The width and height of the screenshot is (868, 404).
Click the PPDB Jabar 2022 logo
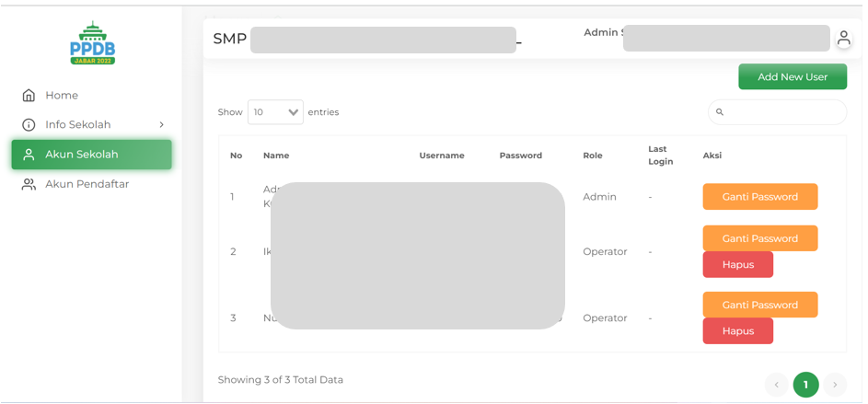point(92,43)
